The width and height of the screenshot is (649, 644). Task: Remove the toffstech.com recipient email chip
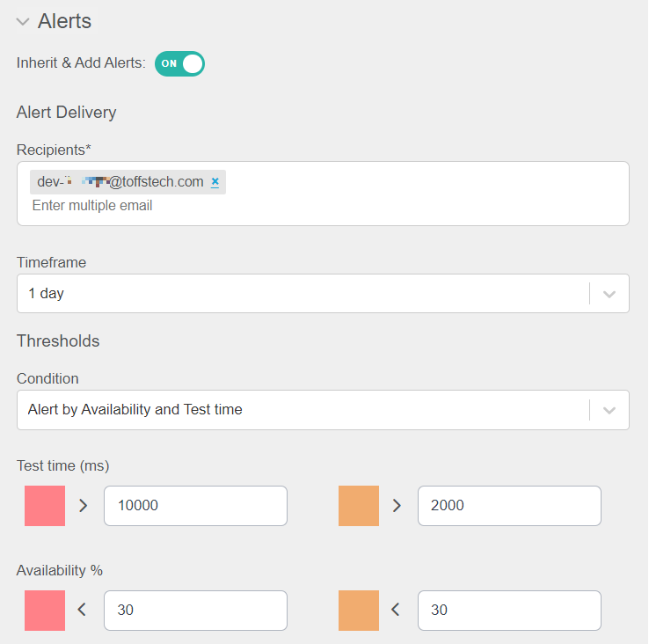[215, 182]
